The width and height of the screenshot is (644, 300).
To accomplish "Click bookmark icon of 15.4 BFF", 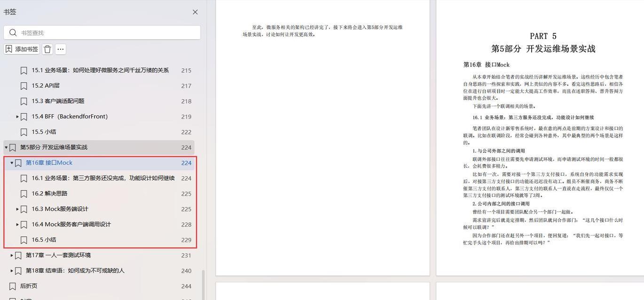I will click(x=24, y=117).
